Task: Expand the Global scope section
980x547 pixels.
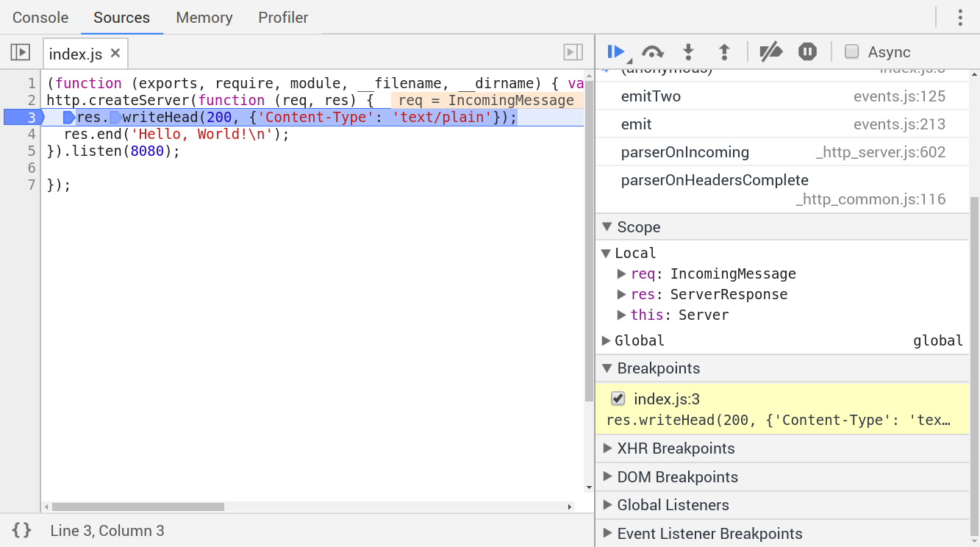Action: coord(607,340)
